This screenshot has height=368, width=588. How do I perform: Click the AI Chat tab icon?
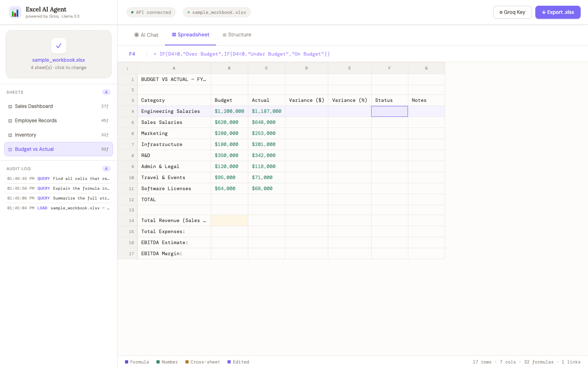coord(136,35)
